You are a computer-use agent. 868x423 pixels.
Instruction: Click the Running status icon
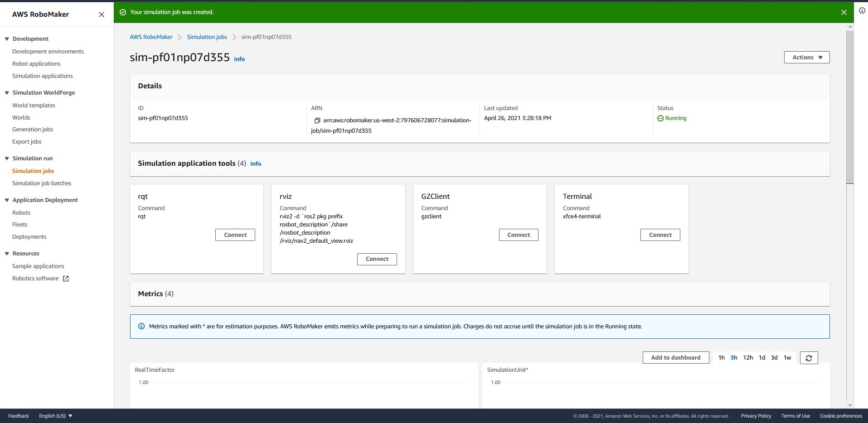click(x=660, y=118)
